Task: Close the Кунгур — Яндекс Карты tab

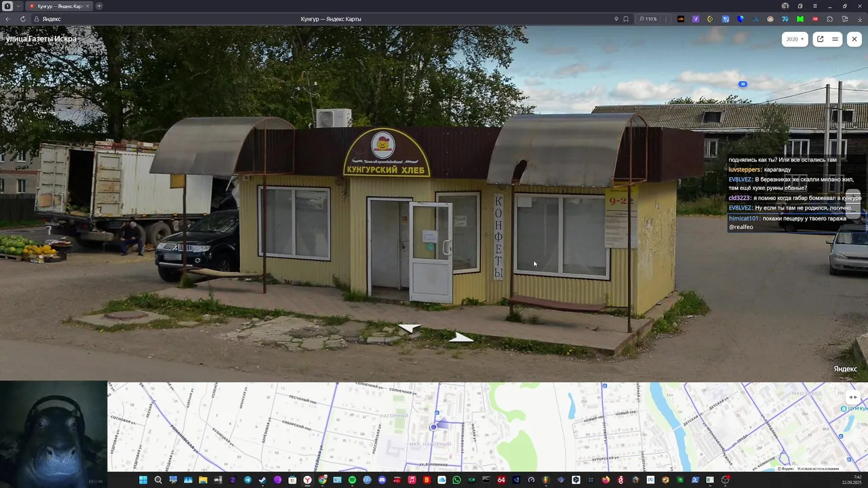Action: tap(87, 6)
